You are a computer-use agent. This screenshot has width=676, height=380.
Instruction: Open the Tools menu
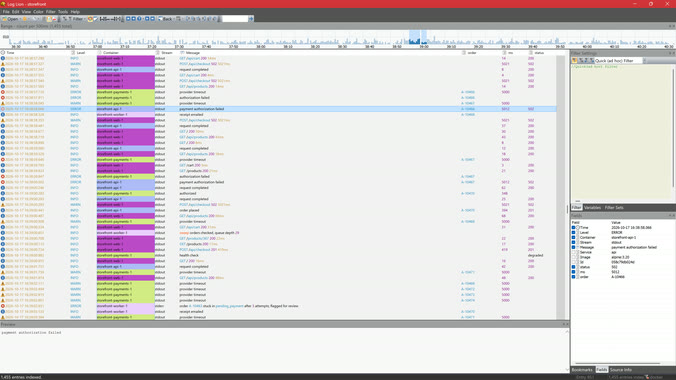click(63, 12)
